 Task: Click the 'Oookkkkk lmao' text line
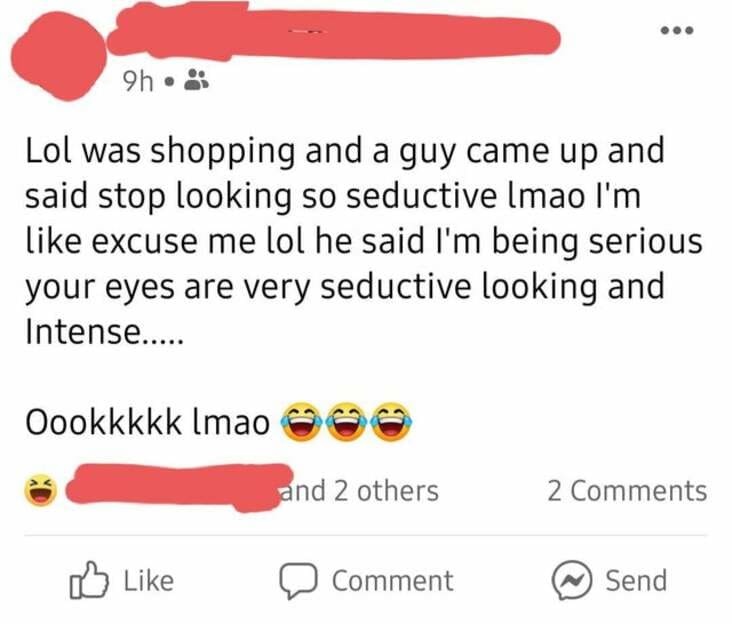click(x=148, y=422)
